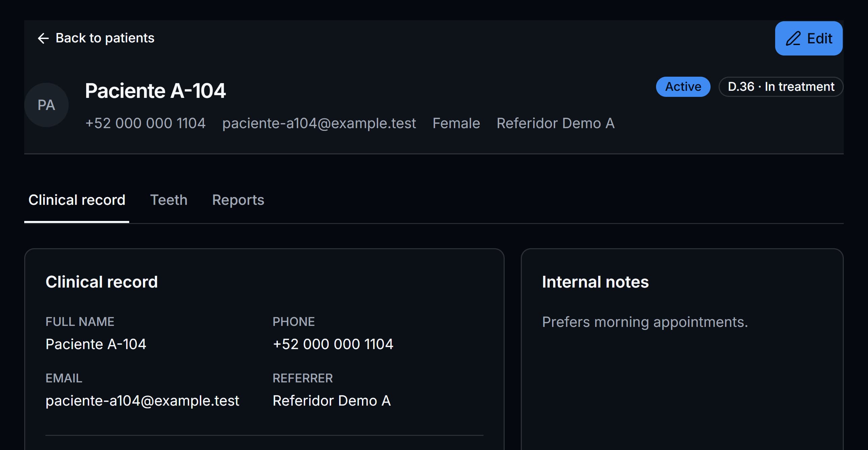Click Paciente A-104 under Full Name
Viewport: 868px width, 450px height.
click(96, 344)
